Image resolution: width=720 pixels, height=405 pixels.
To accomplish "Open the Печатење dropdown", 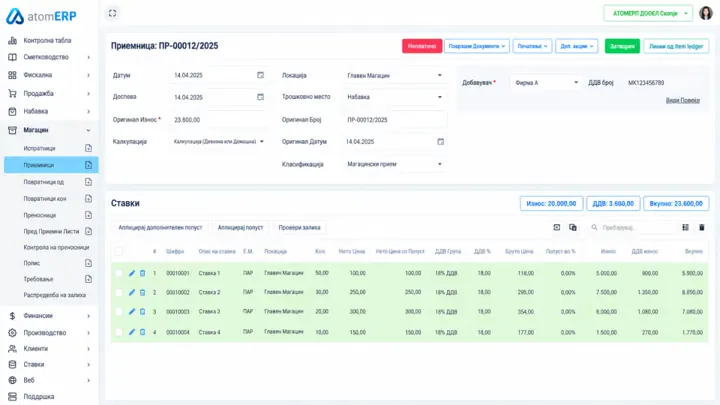I will coord(532,46).
